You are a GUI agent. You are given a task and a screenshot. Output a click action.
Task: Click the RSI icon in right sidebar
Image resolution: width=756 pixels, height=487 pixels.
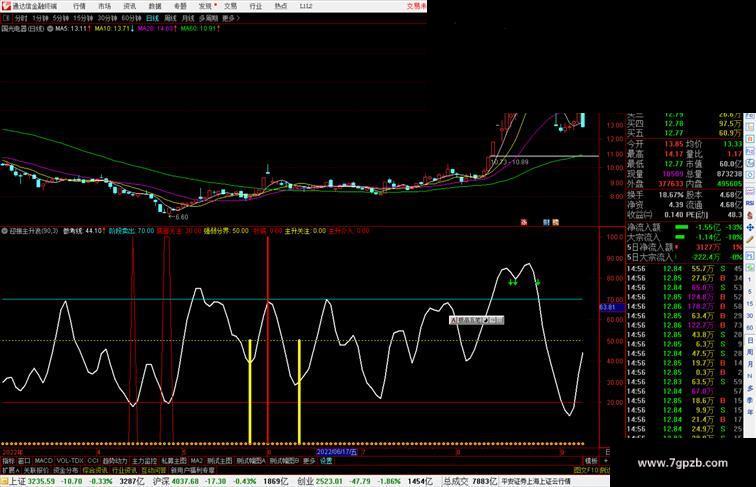750,204
